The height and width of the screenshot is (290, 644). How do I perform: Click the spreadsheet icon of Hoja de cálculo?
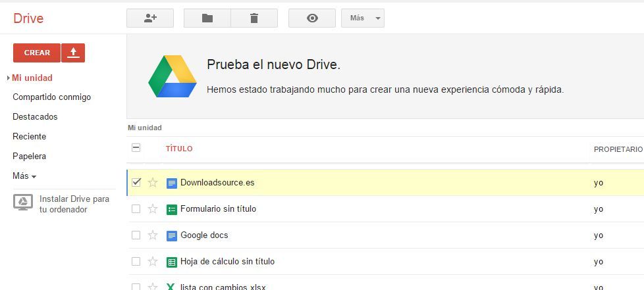[172, 262]
